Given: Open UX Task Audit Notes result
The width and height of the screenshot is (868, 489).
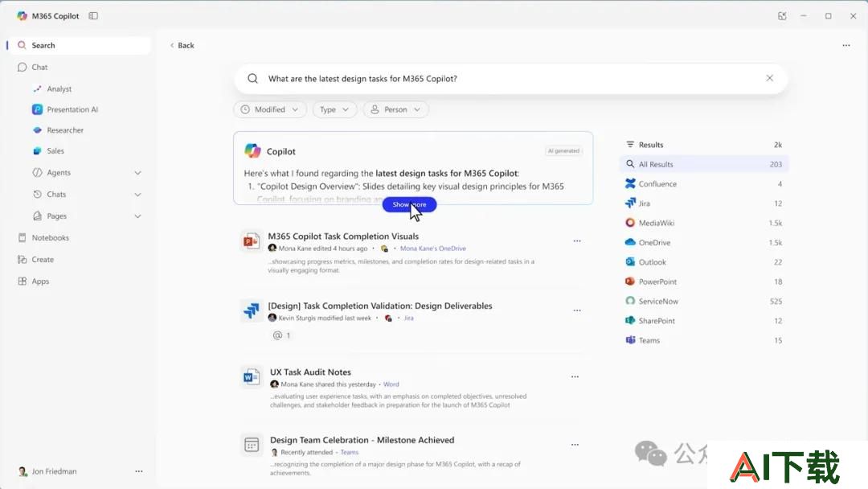Looking at the screenshot, I should [x=310, y=372].
